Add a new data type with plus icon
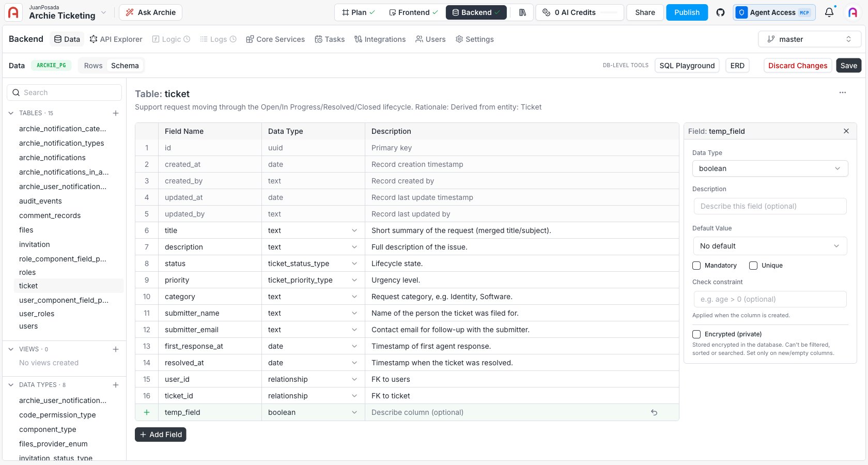 click(x=116, y=385)
